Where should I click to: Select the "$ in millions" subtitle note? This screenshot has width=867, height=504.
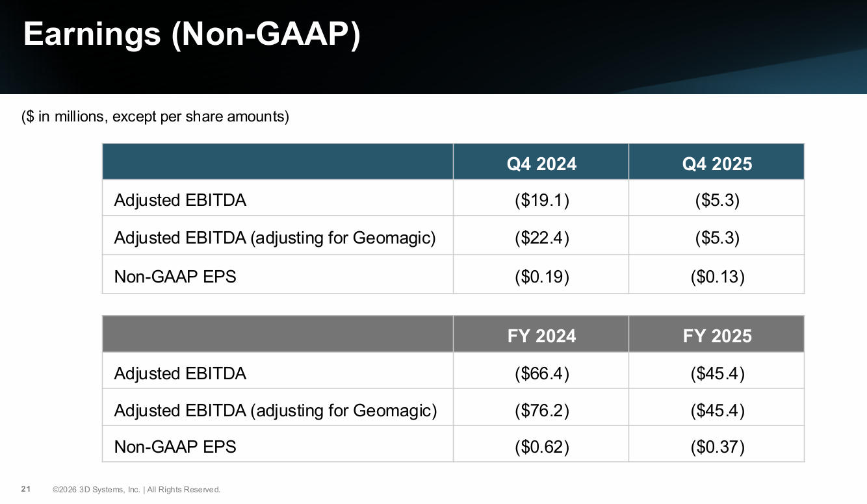(x=155, y=116)
